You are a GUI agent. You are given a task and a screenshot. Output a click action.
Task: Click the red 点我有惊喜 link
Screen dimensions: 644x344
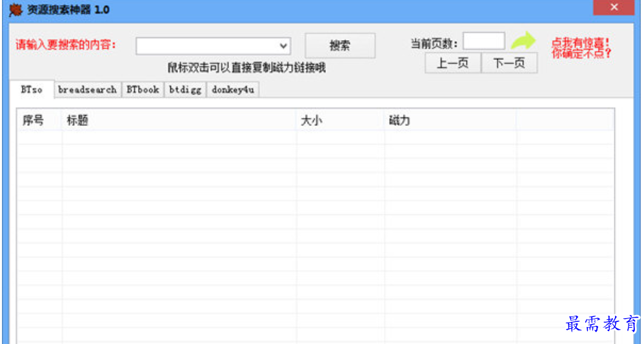pyautogui.click(x=581, y=48)
